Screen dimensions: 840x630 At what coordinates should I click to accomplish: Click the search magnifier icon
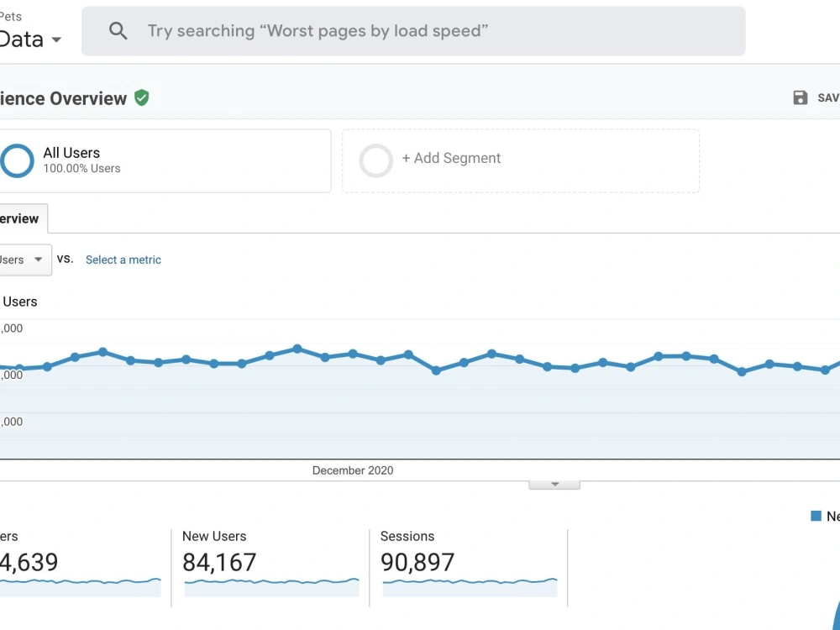pos(118,31)
